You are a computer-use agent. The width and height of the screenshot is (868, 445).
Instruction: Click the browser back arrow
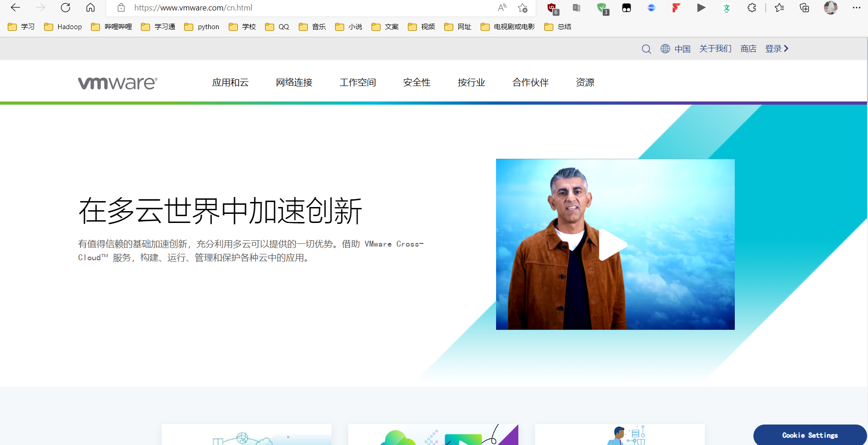pyautogui.click(x=15, y=8)
